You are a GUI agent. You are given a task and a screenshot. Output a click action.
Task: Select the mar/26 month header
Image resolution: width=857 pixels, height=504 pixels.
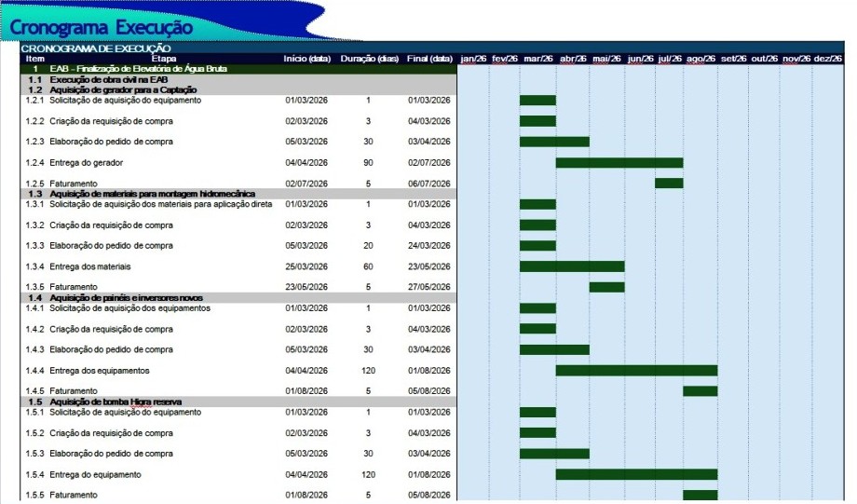click(x=537, y=59)
